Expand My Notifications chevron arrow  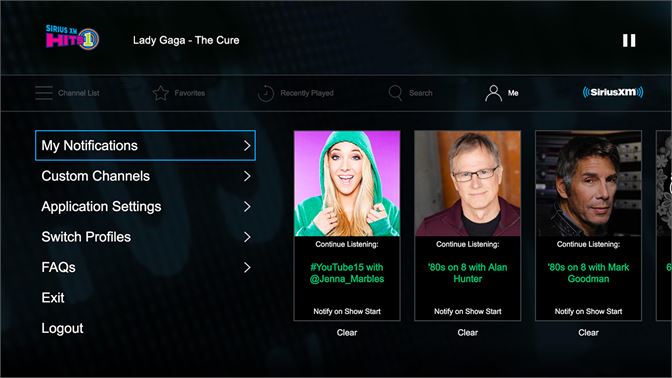click(x=247, y=146)
